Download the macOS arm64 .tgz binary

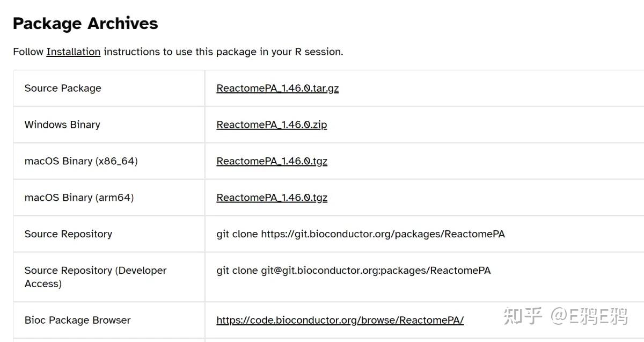[272, 198]
